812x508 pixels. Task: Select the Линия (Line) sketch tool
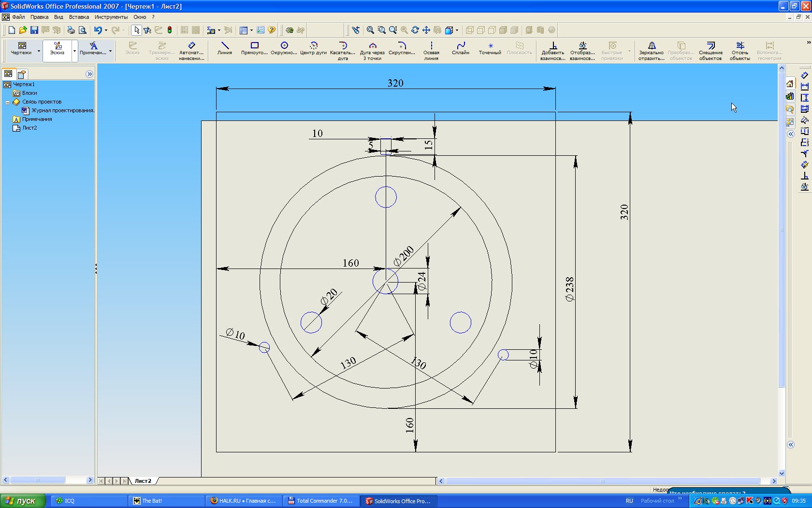(x=224, y=48)
